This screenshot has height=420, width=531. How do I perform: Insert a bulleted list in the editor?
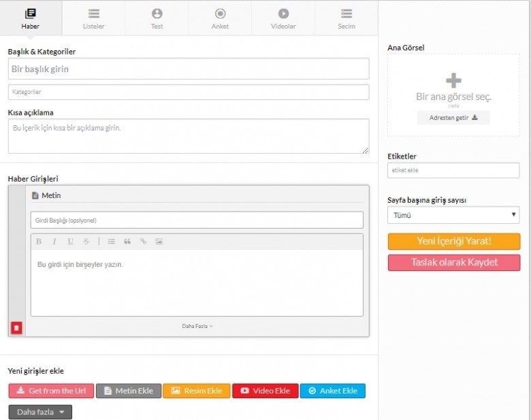[112, 242]
